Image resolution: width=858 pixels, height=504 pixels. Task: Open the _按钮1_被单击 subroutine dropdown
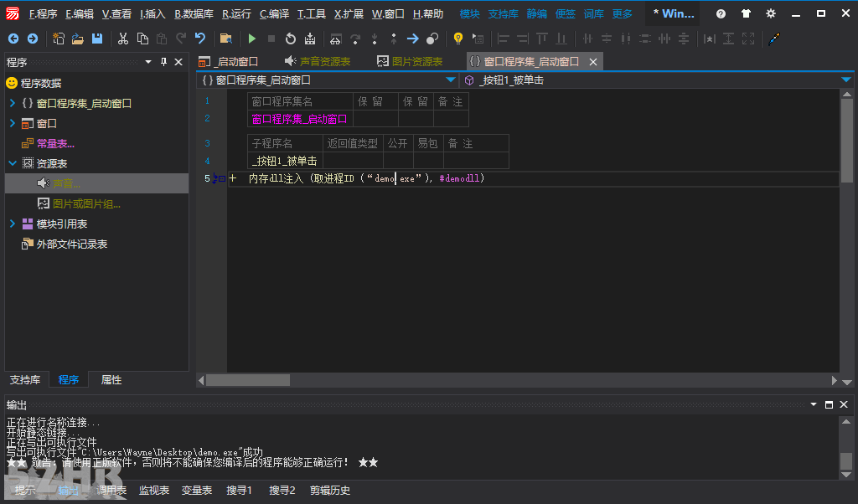(x=846, y=80)
